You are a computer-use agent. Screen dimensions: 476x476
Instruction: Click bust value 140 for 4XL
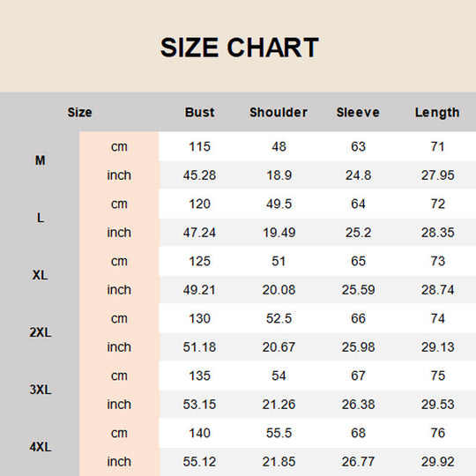(x=199, y=433)
